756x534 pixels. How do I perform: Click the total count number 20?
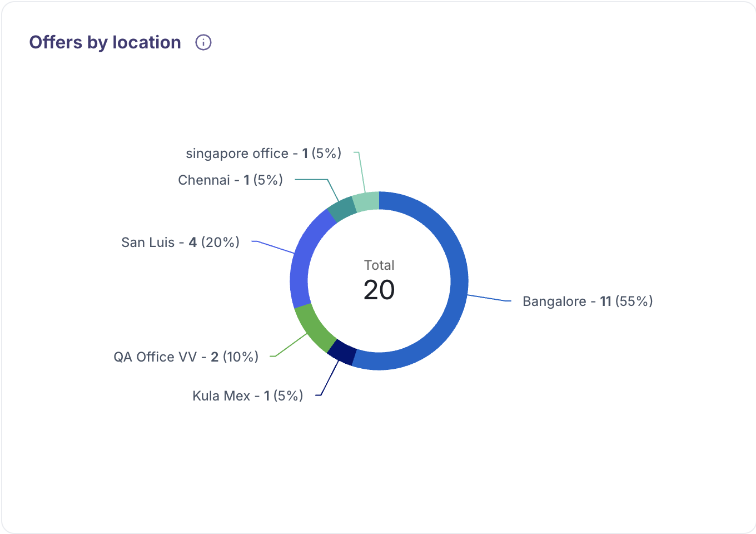(379, 290)
